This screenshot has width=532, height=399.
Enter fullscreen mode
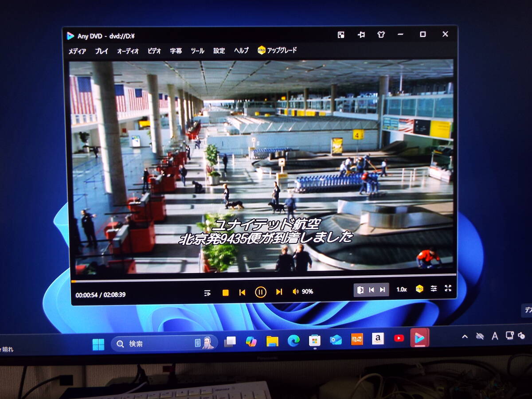click(448, 288)
